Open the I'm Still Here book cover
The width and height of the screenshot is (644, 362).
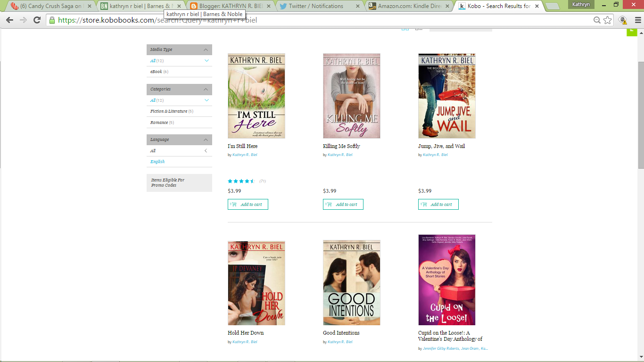(x=256, y=96)
